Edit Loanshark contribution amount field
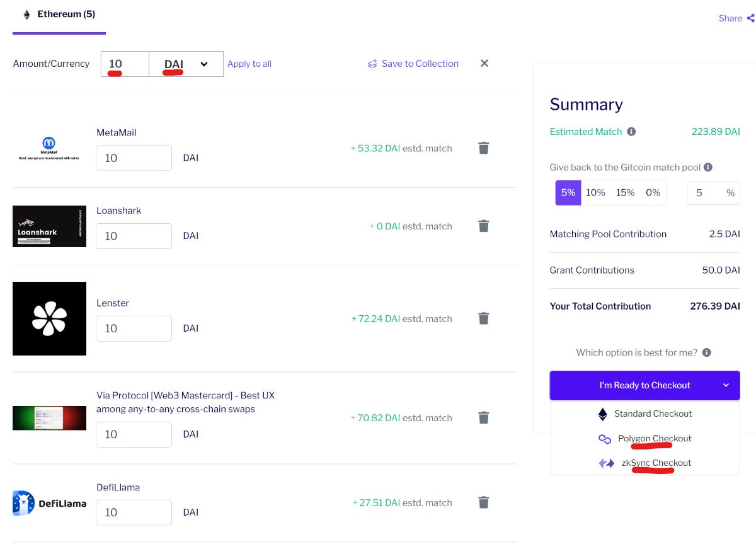Viewport: 756px width, 551px height. tap(134, 236)
